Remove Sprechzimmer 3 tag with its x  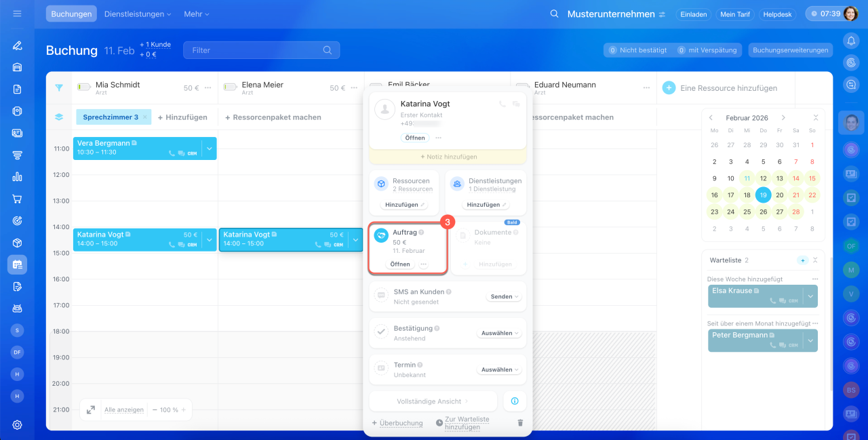click(x=144, y=117)
